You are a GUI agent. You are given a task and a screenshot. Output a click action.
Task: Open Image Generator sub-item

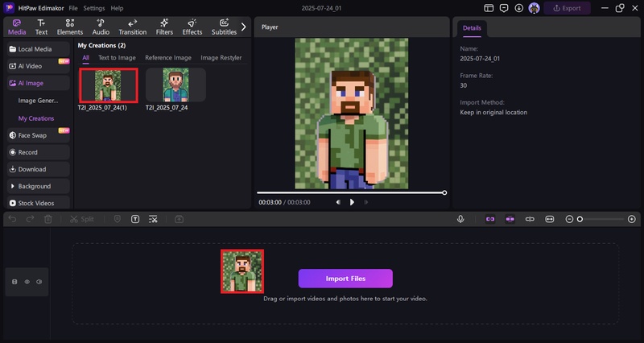tap(38, 101)
